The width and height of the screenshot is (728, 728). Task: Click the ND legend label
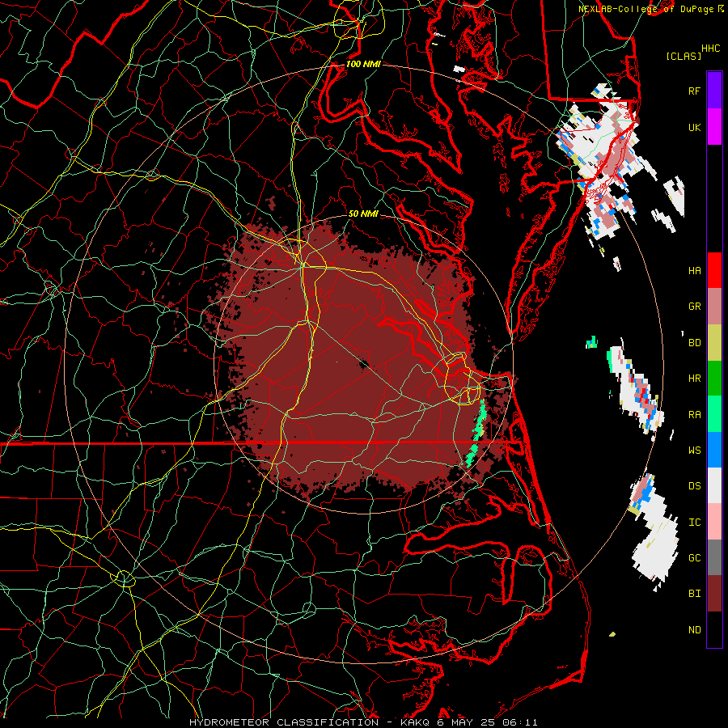694,629
